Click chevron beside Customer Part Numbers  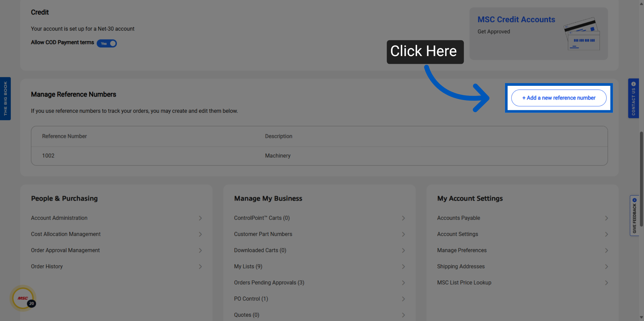click(403, 234)
